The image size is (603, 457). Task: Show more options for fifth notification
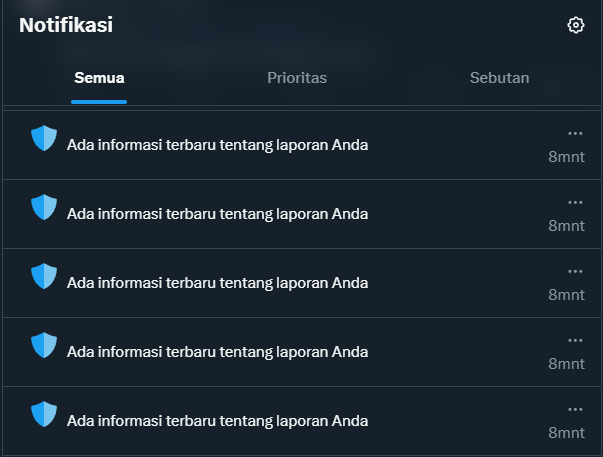575,410
